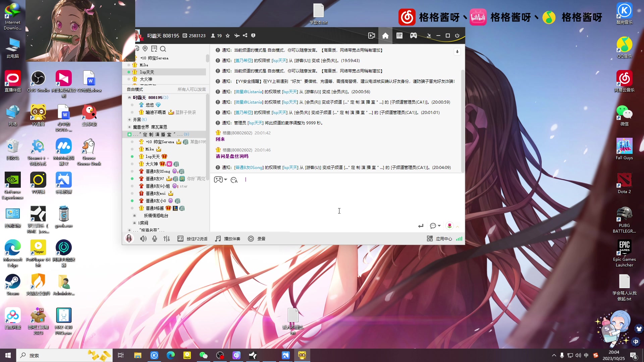Open the Steam desktop shortcut
The width and height of the screenshot is (644, 362).
point(13,285)
